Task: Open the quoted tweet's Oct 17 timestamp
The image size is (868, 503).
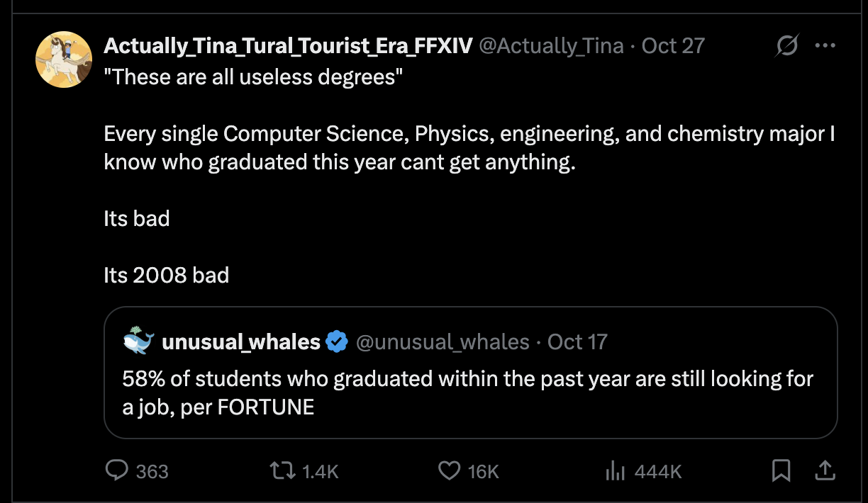Action: pos(577,342)
